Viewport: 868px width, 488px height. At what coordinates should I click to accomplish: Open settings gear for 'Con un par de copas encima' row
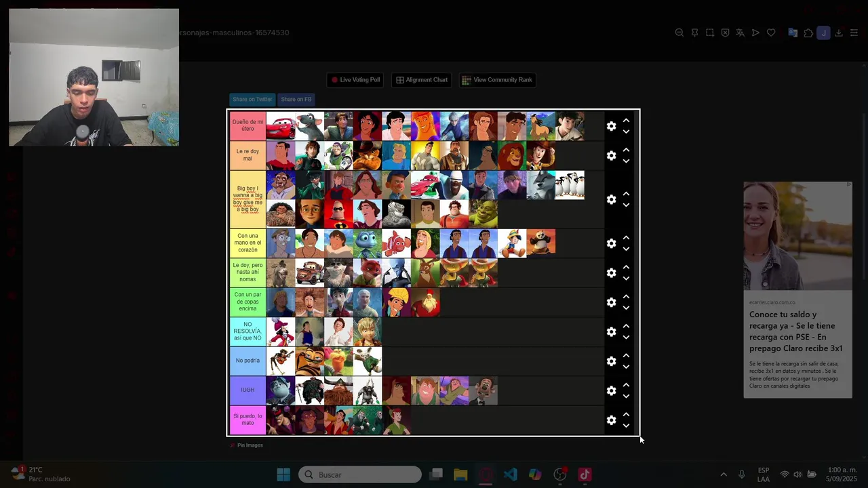[611, 302]
